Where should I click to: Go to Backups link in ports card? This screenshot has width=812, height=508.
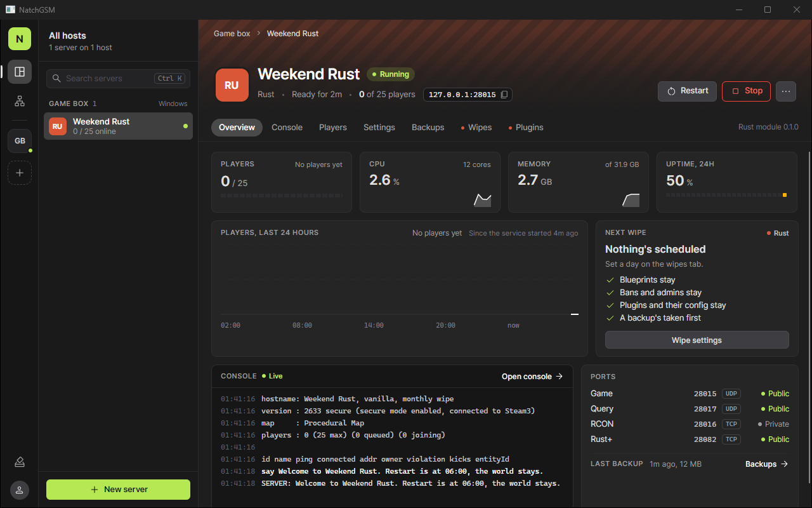tap(766, 464)
